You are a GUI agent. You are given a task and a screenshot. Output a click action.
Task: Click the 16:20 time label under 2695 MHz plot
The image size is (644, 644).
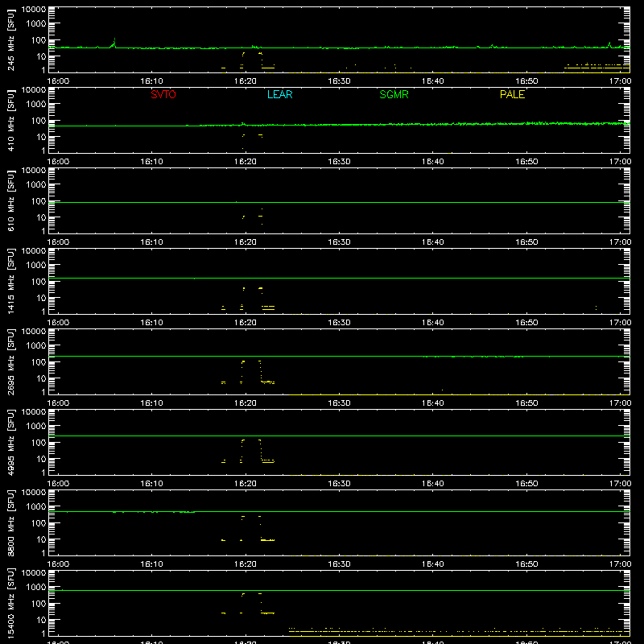(x=246, y=403)
